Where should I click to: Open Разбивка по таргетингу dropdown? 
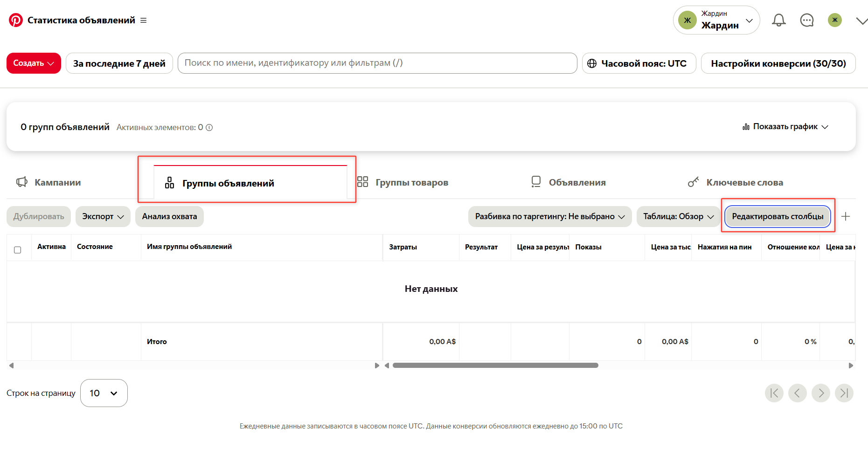(549, 216)
